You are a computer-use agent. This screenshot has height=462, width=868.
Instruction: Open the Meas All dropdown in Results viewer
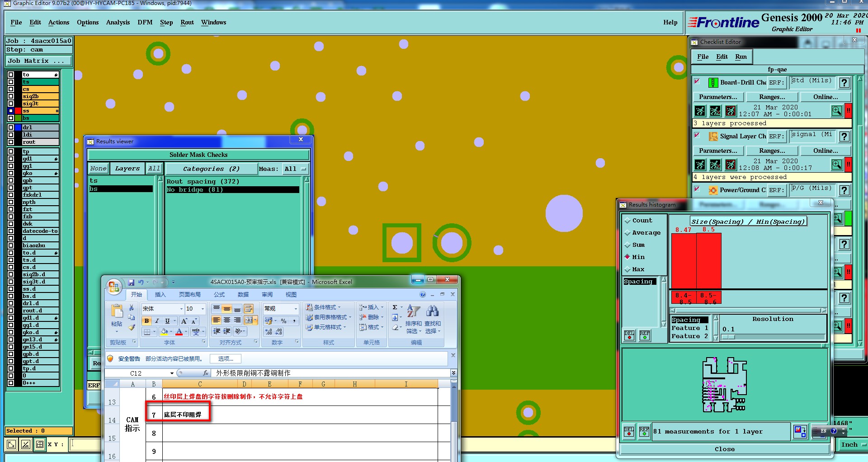[295, 169]
